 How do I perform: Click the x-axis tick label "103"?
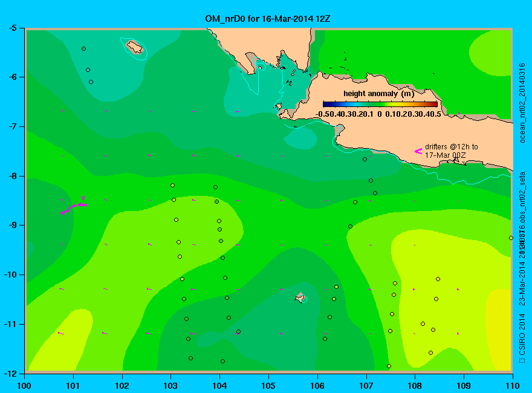tap(170, 386)
